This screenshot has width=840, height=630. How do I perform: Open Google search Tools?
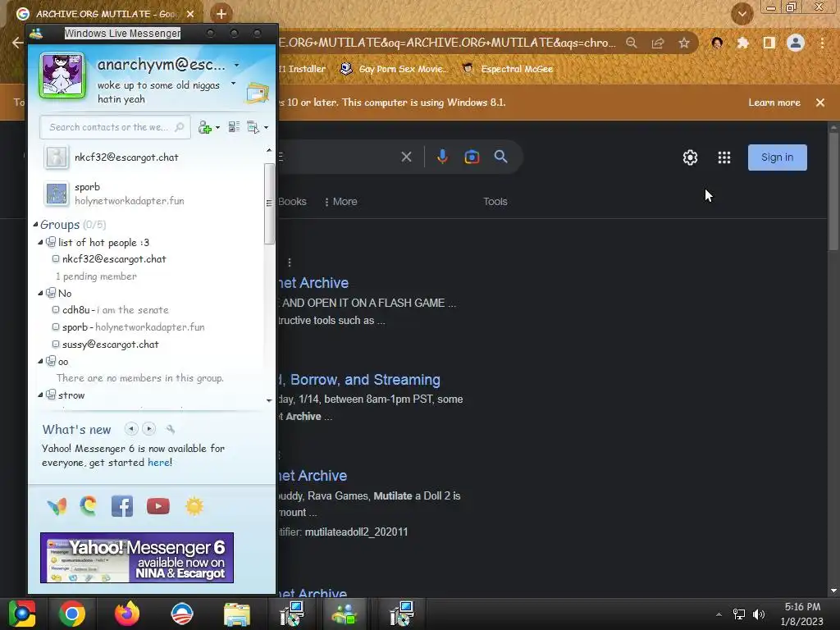pyautogui.click(x=495, y=202)
